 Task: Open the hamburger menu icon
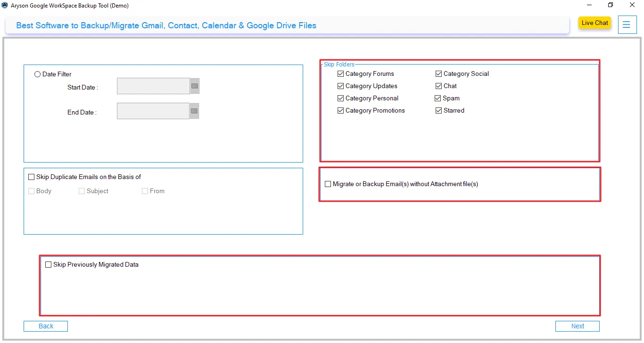pyautogui.click(x=627, y=24)
